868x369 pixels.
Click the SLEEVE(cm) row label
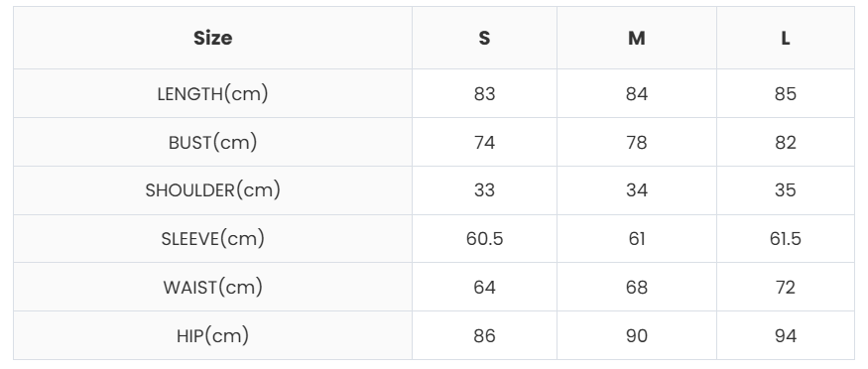click(212, 238)
